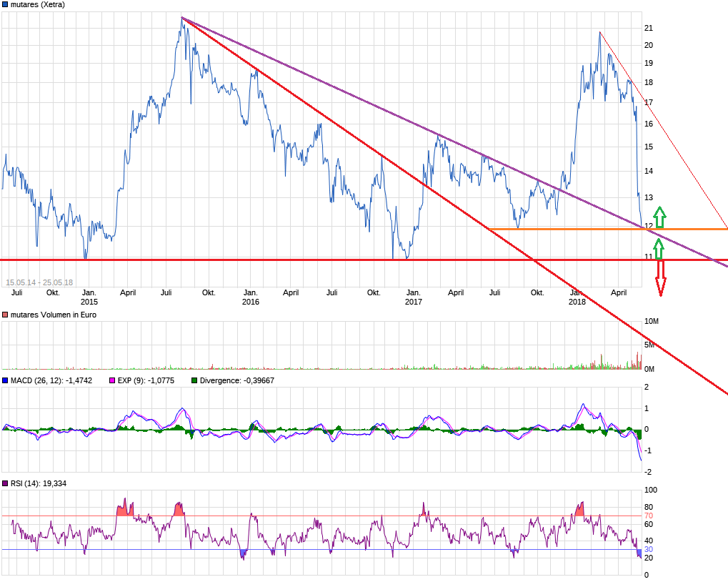This screenshot has height=582, width=728.
Task: Click the 10M volume axis label
Action: tap(650, 320)
